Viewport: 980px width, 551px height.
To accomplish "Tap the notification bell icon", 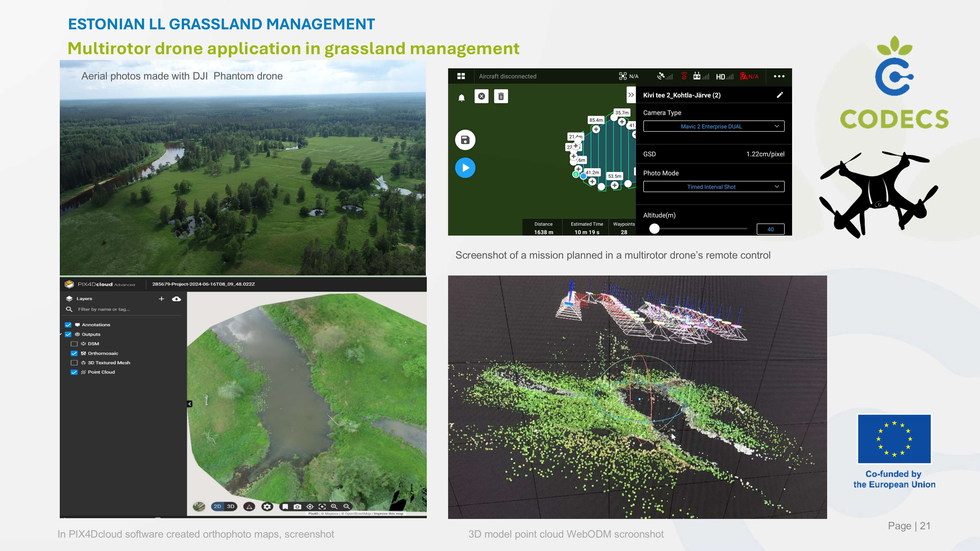I will tap(462, 98).
